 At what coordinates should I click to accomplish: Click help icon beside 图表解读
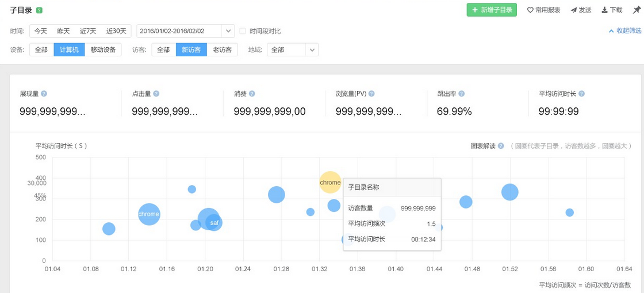coord(501,146)
